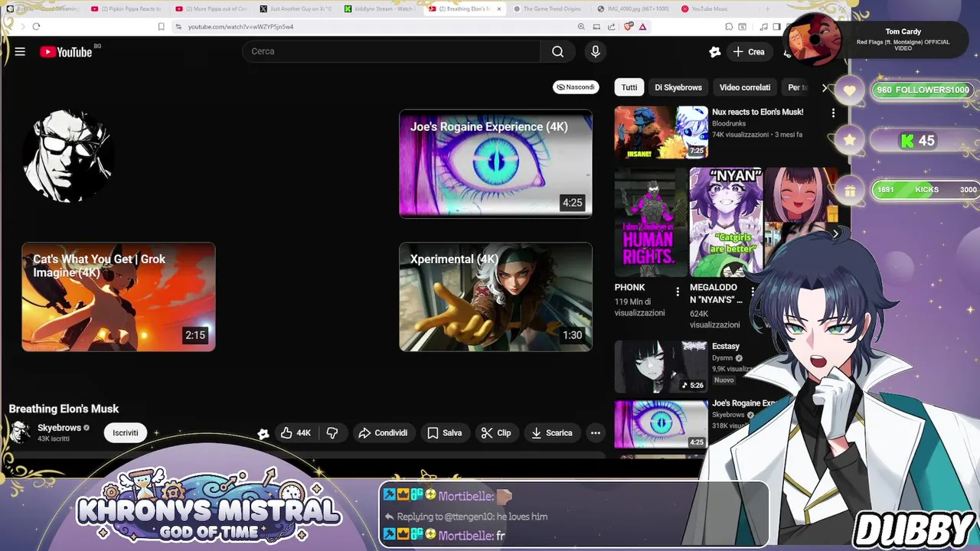Click the sparkle icon left of like button

pyautogui.click(x=263, y=434)
